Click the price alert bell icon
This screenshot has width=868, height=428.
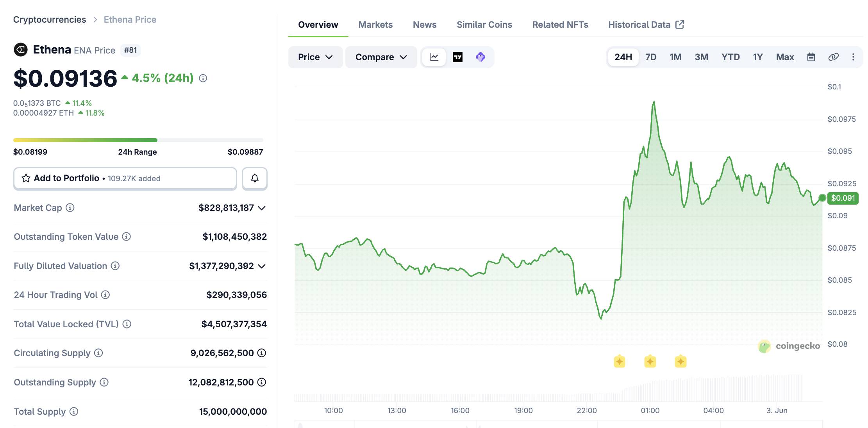[255, 178]
